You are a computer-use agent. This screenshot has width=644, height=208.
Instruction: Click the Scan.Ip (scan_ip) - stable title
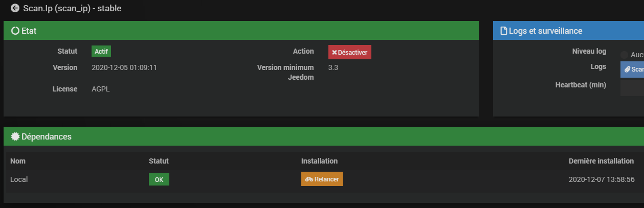pos(72,8)
